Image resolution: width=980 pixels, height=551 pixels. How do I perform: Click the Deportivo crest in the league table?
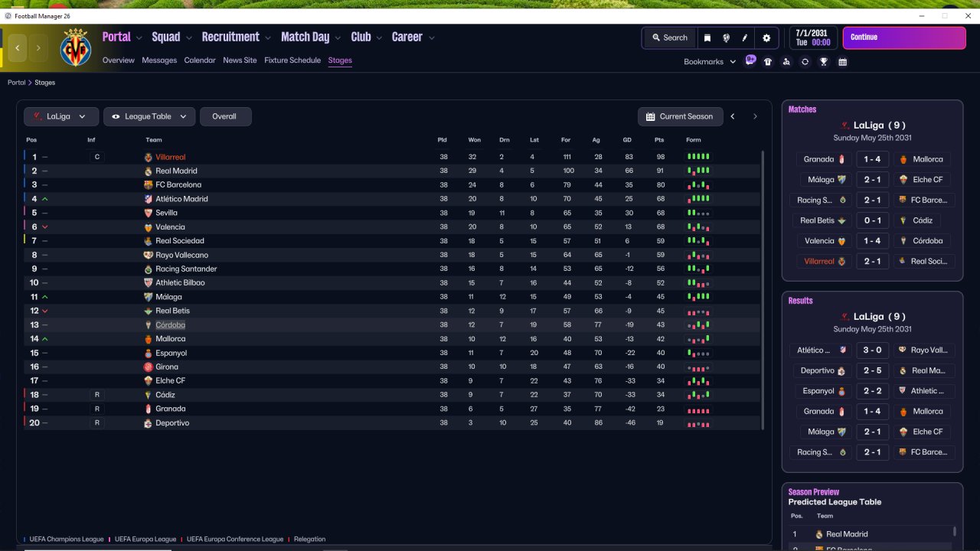[149, 423]
